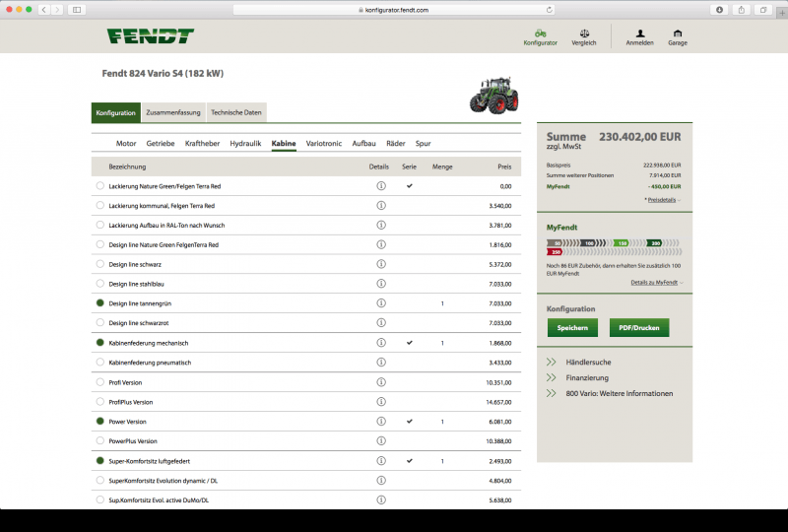Open the Spur category
Screen dimensions: 788x532
424,143
